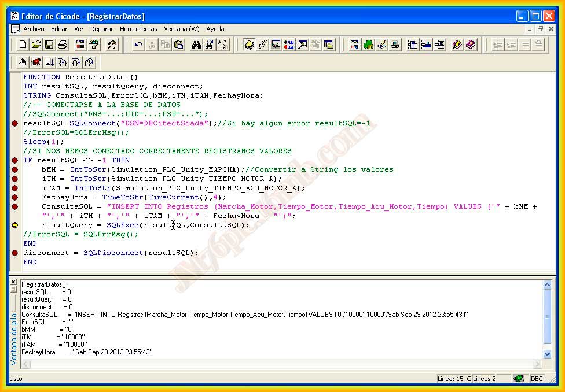Screen dimensions: 565x392
Task: Open the Herramientas menu
Action: click(x=138, y=29)
